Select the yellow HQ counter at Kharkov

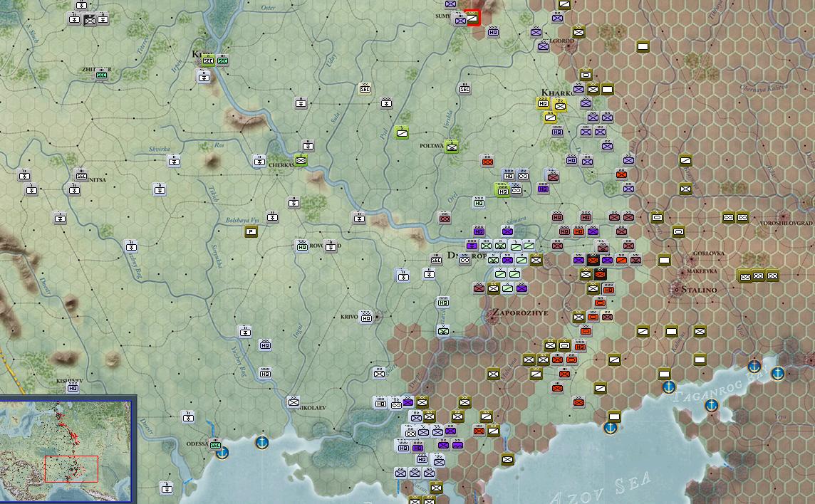543,103
